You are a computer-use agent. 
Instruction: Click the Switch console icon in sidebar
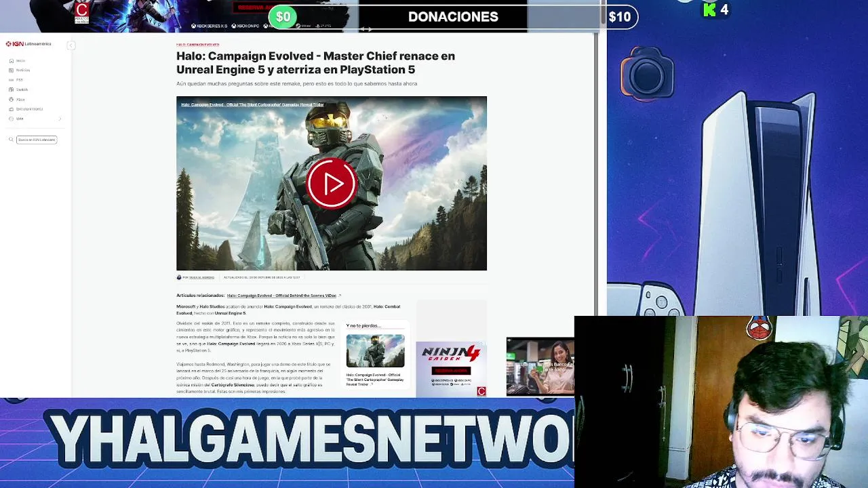(x=11, y=89)
